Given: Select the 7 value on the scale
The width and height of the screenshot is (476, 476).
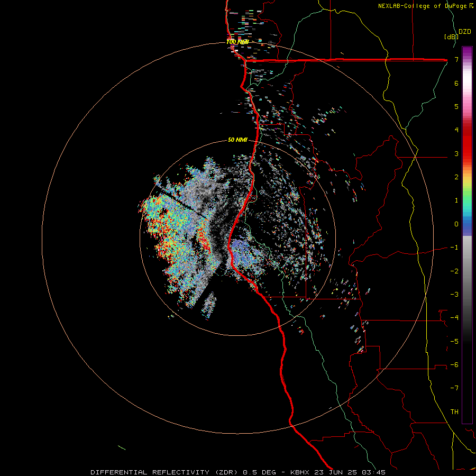Looking at the screenshot, I should point(456,59).
